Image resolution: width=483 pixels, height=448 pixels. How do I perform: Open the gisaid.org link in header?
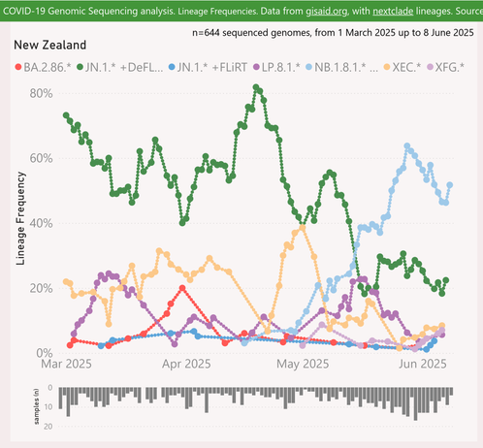(x=327, y=11)
